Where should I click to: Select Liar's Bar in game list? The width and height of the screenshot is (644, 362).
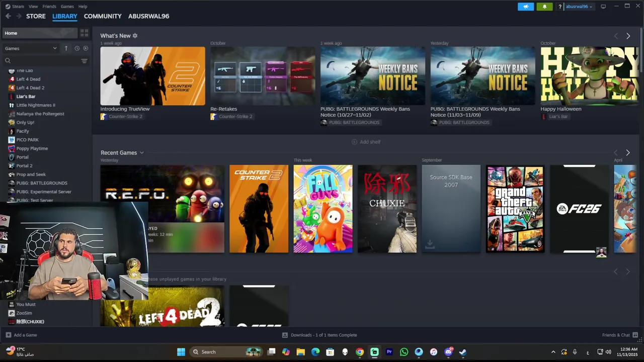[26, 97]
